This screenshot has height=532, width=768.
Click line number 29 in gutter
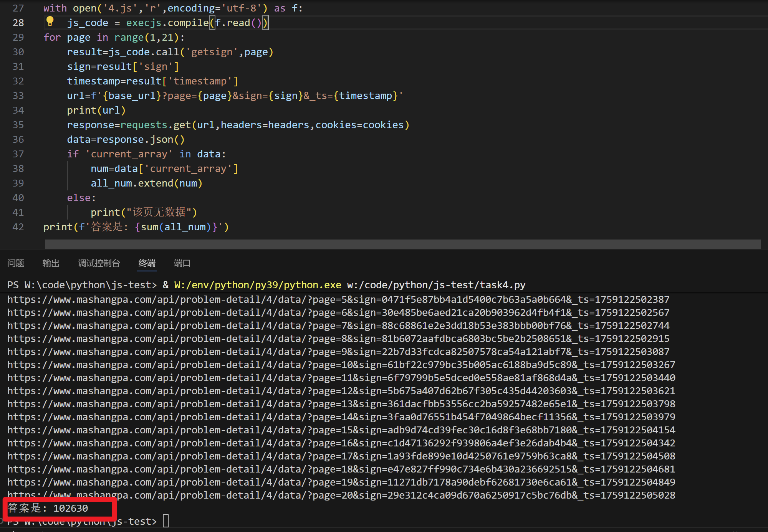pyautogui.click(x=18, y=37)
